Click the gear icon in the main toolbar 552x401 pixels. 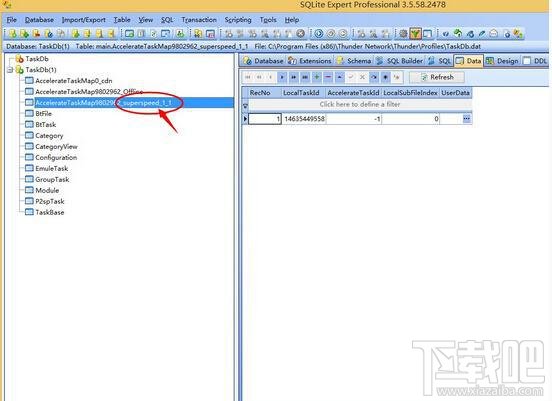click(403, 34)
